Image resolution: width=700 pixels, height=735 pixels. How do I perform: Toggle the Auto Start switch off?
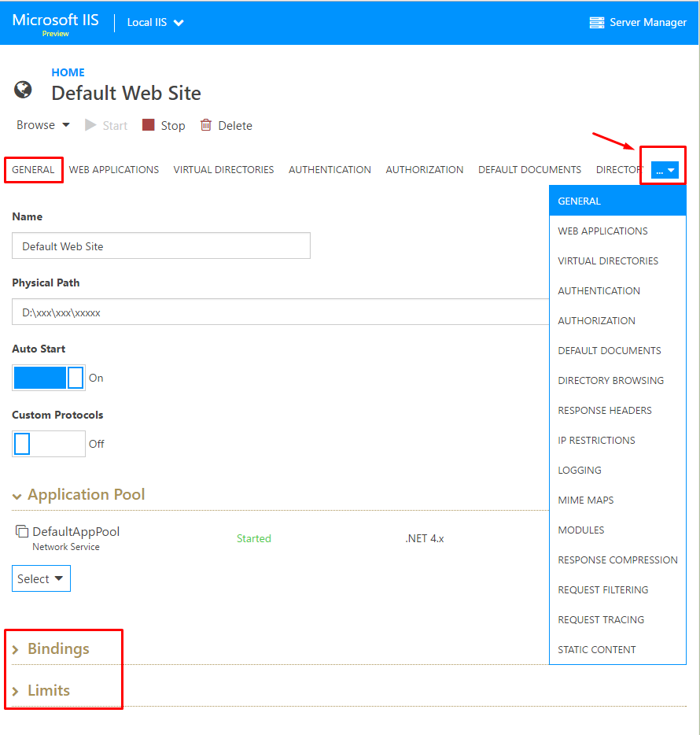pyautogui.click(x=49, y=378)
